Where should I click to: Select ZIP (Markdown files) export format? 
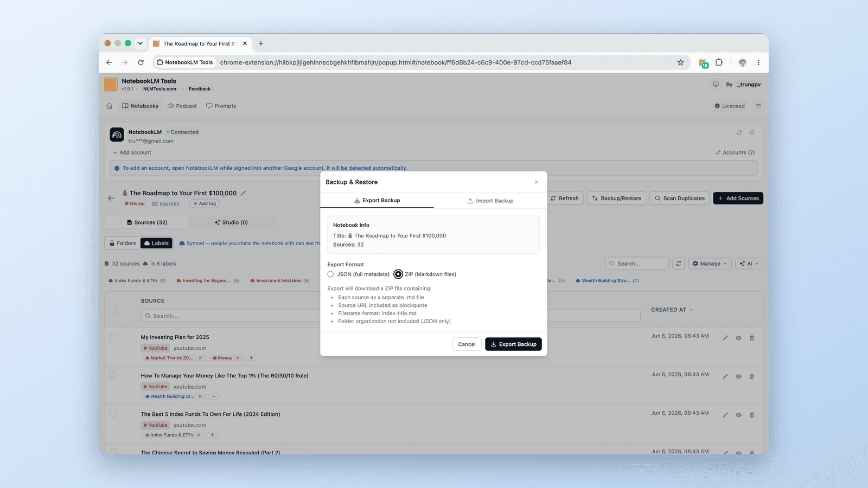click(398, 274)
